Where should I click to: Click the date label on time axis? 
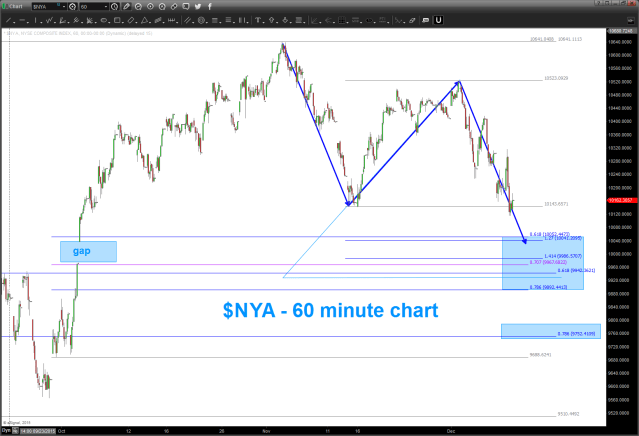coord(36,431)
